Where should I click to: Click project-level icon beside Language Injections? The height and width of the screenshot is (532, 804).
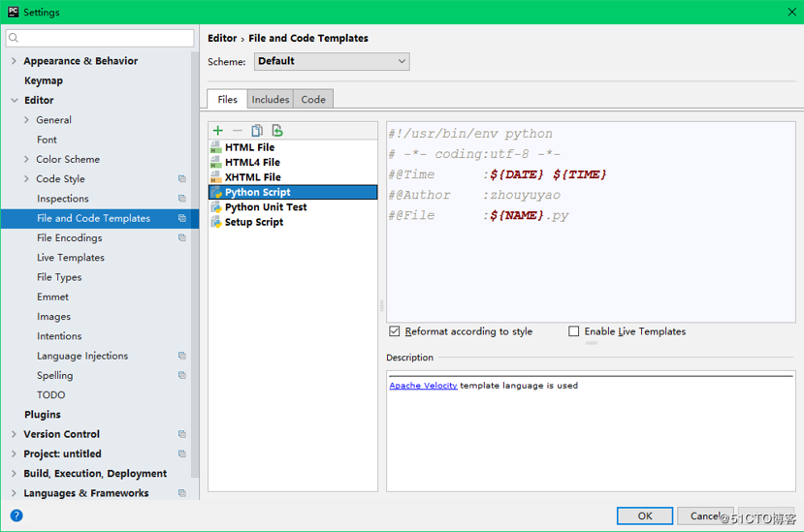tap(182, 356)
